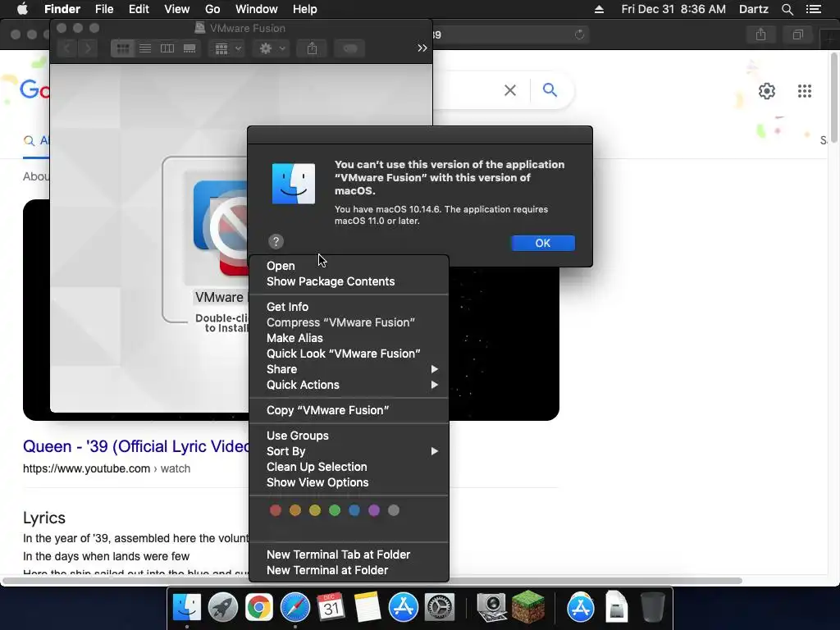840x630 pixels.
Task: Open the Trash in the Dock
Action: (652, 608)
